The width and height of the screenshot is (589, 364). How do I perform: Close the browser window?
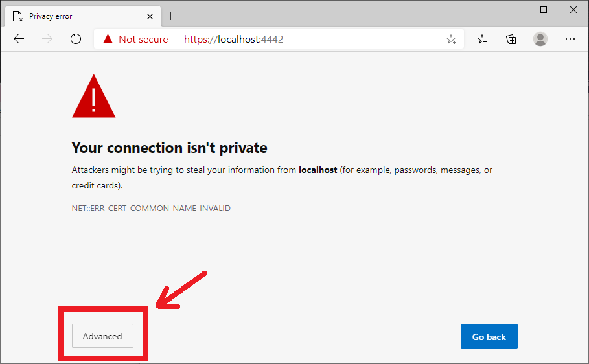[x=573, y=10]
